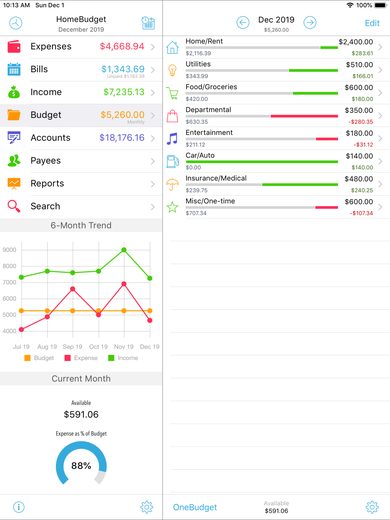Viewport: 390px width, 520px height.
Task: Tap the Food/Groceries cart icon
Action: point(172,93)
